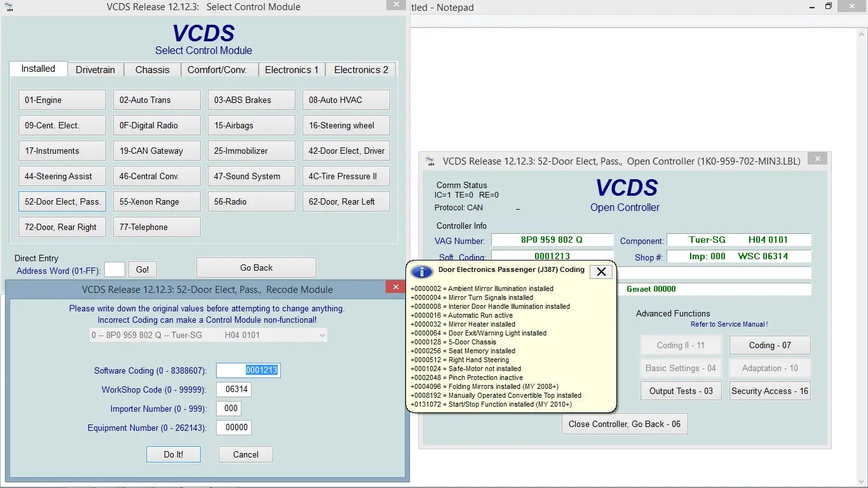Select the 56-Radio module
This screenshot has width=868, height=488.
pos(251,201)
